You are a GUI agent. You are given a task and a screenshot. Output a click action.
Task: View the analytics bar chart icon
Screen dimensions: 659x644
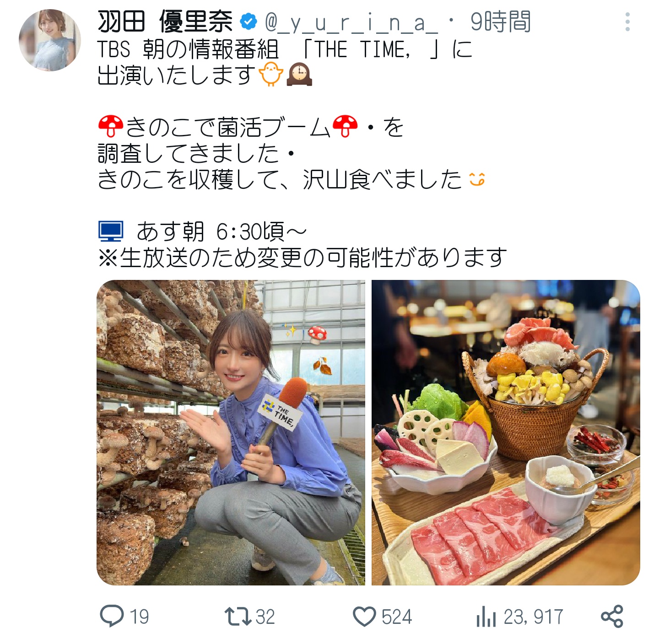tap(486, 616)
